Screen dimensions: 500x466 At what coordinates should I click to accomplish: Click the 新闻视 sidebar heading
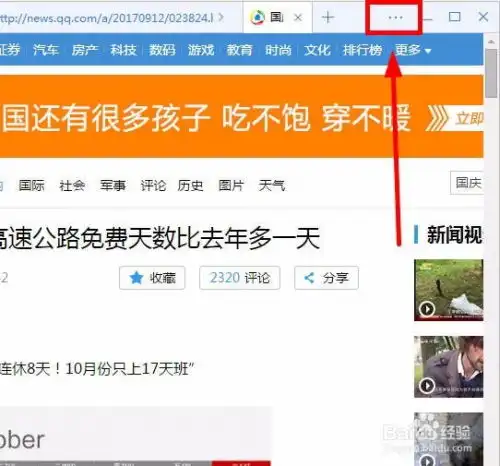tap(455, 235)
